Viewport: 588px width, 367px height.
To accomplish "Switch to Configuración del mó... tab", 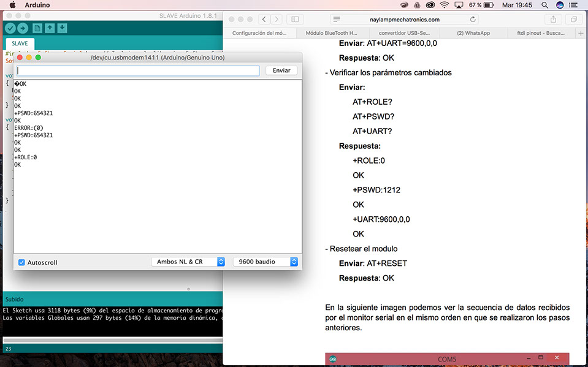I will 259,33.
